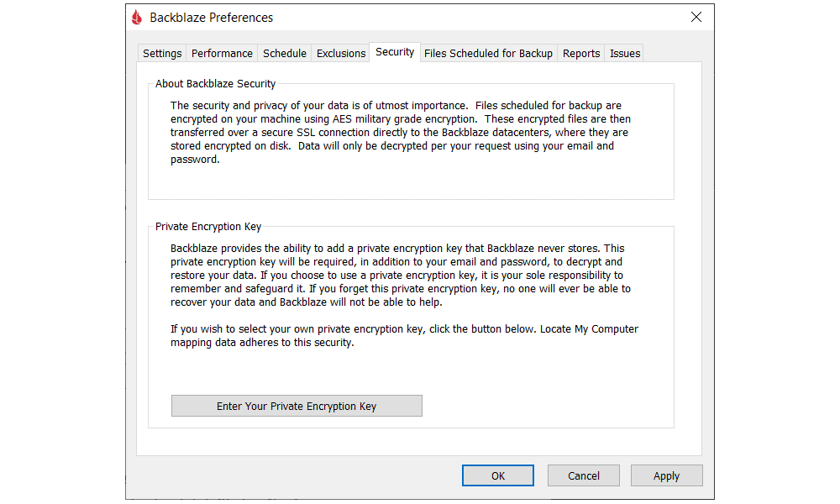The height and width of the screenshot is (504, 840).
Task: Click Enter Your Private Encryption Key button
Action: (x=297, y=406)
